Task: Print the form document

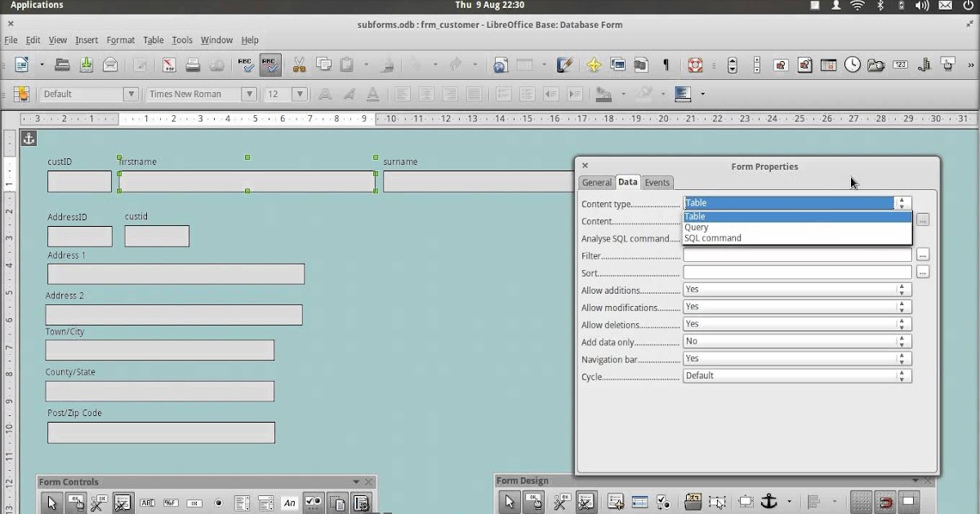Action: (x=193, y=65)
